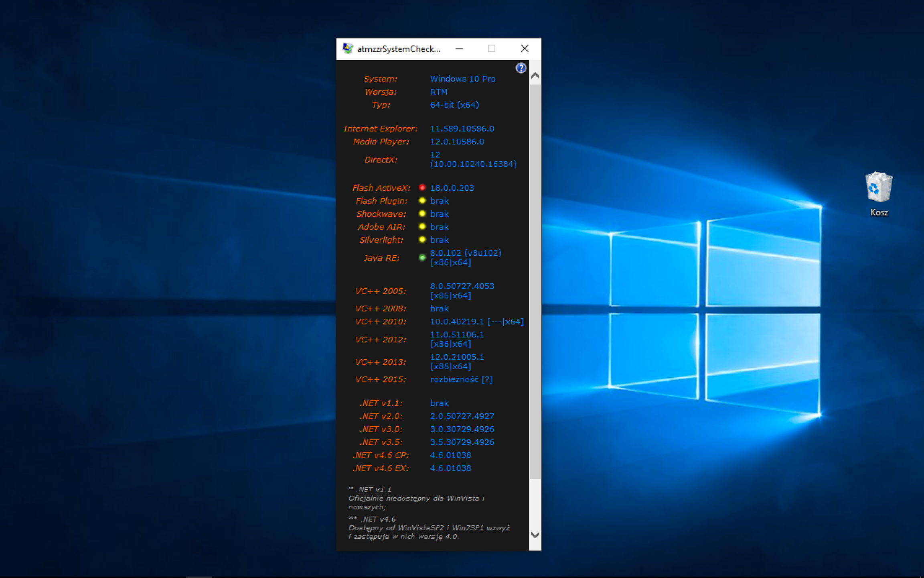
Task: Click the '.NET v1.1:' label
Action: click(x=381, y=403)
